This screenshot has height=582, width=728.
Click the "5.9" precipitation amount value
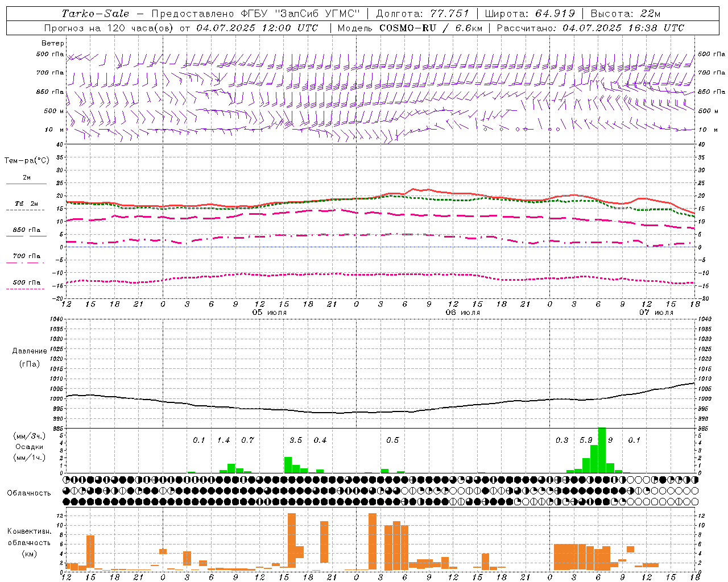(586, 440)
